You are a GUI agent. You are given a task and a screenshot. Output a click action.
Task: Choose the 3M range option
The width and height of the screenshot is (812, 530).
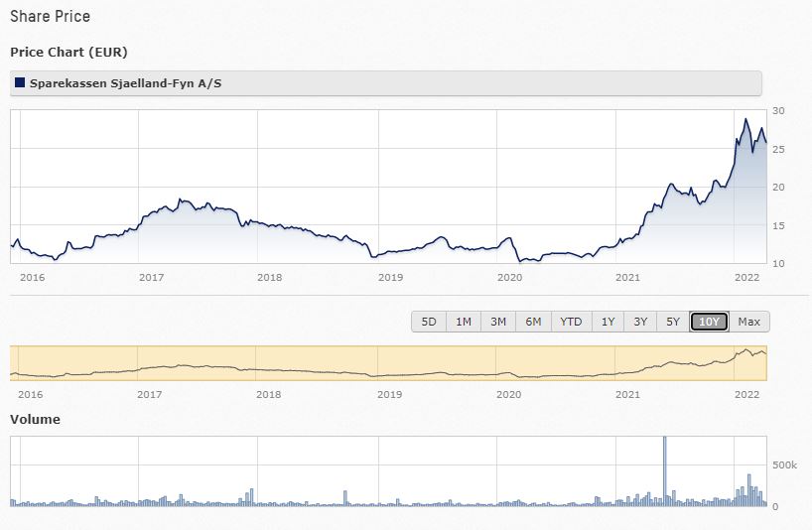[x=498, y=322]
